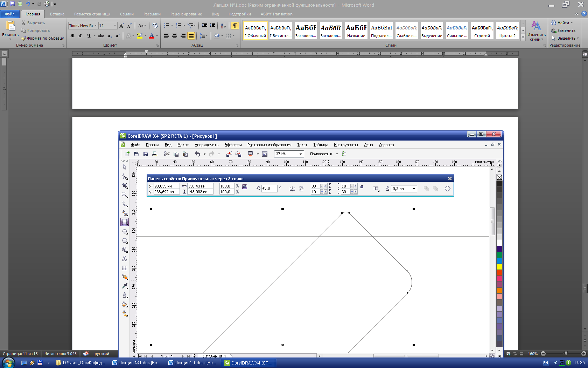Screen dimensions: 588x368
Task: Click the Clear Formatting eraser icon
Action: tap(155, 26)
